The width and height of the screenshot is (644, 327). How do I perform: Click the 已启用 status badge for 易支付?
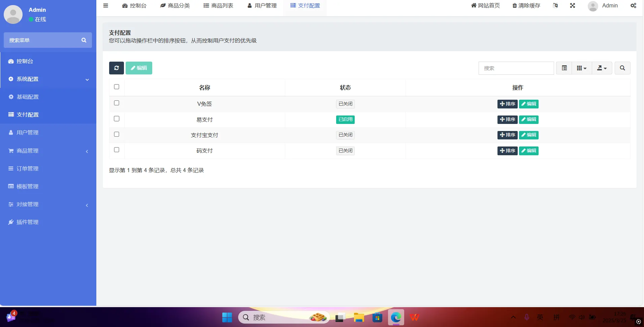[x=345, y=119]
